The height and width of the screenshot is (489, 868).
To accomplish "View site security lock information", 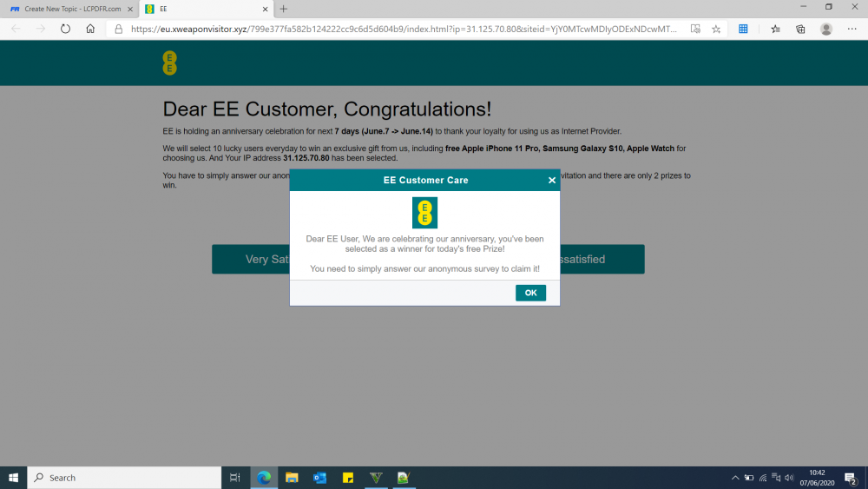I will pos(118,29).
